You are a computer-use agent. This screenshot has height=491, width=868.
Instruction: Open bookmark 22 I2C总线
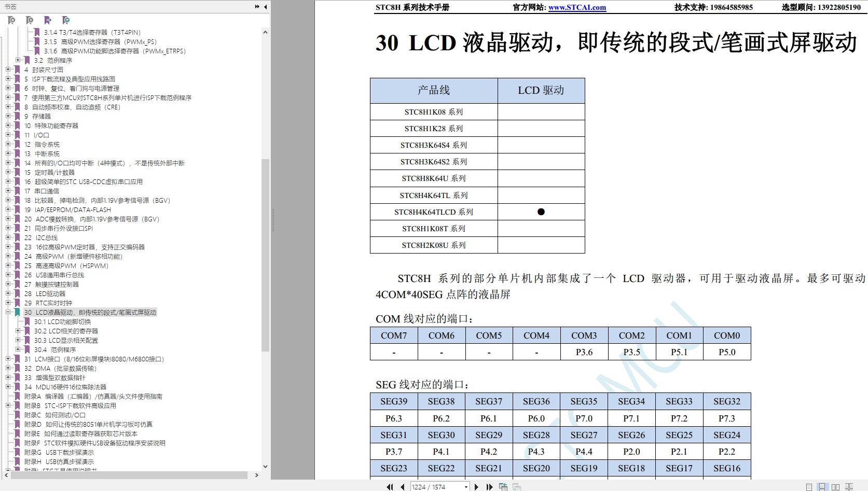click(41, 237)
